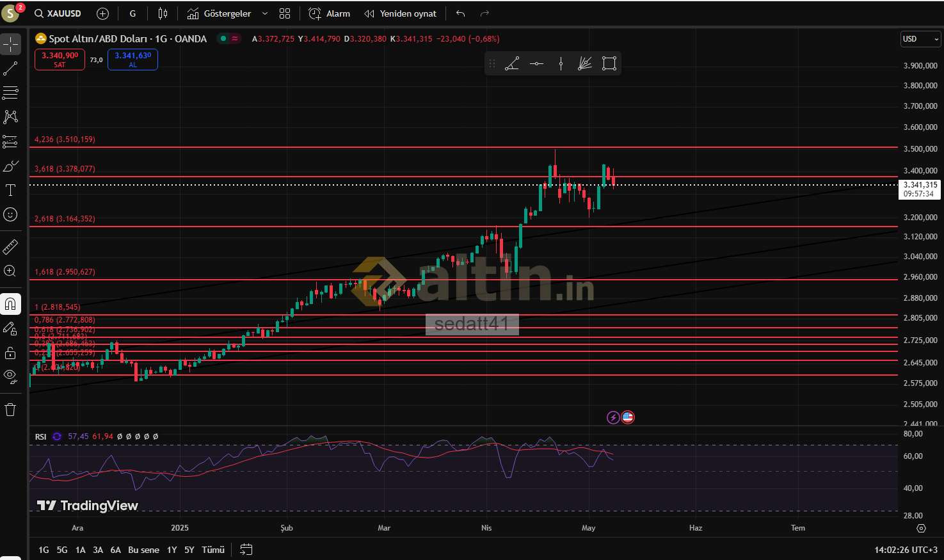The width and height of the screenshot is (944, 560).
Task: Open the emoji and icons tool
Action: [11, 214]
